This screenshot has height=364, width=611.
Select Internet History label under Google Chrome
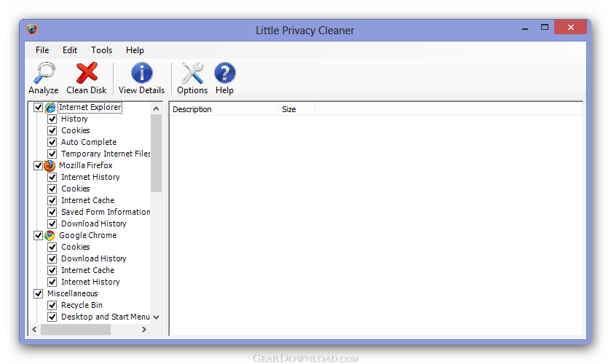pos(90,282)
